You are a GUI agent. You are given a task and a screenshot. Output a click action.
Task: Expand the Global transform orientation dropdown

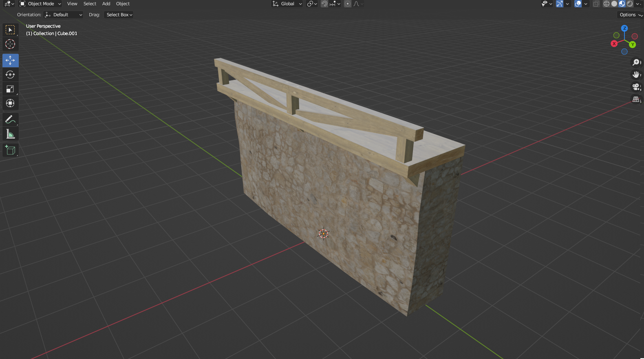click(x=287, y=4)
